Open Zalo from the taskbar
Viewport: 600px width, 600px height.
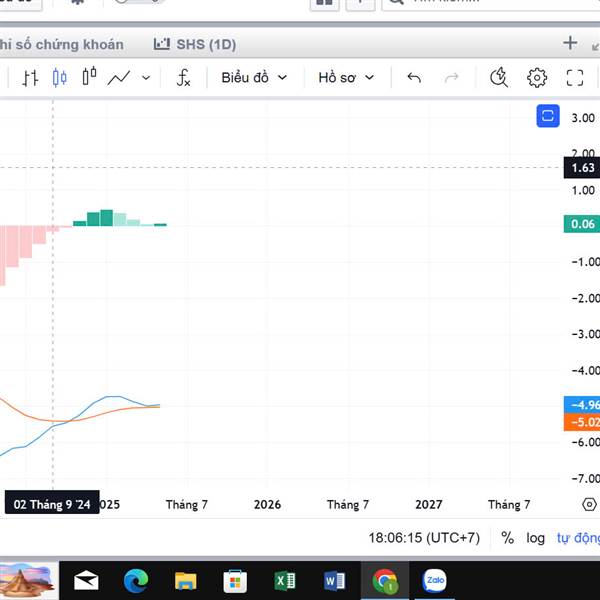point(434,580)
